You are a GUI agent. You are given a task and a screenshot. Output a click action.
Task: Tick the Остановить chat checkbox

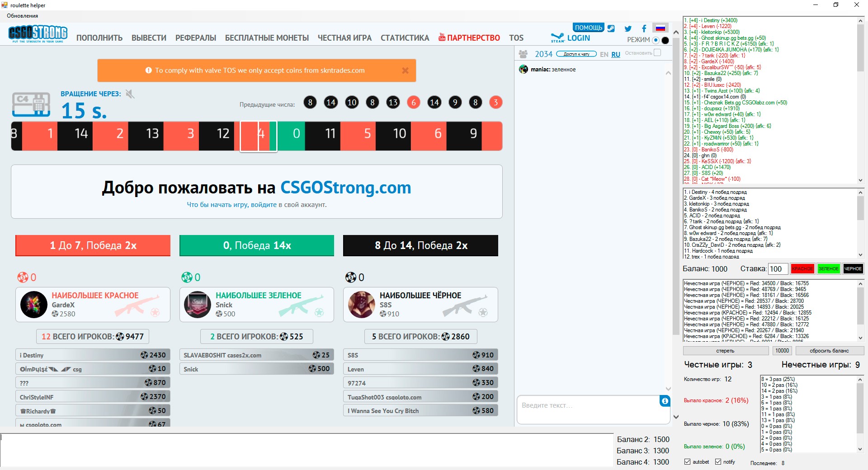click(657, 53)
